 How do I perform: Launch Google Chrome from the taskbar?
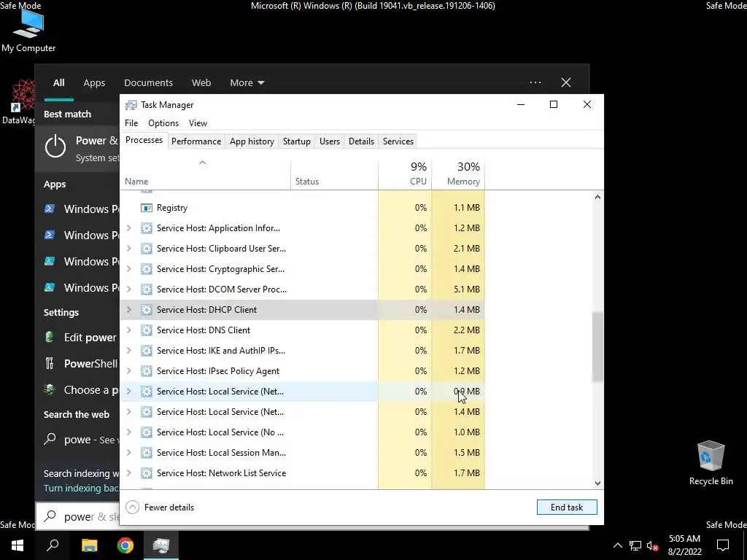(x=125, y=545)
